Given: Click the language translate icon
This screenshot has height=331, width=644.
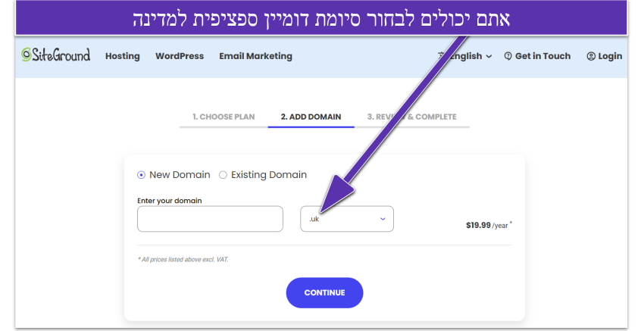Looking at the screenshot, I should (x=442, y=55).
